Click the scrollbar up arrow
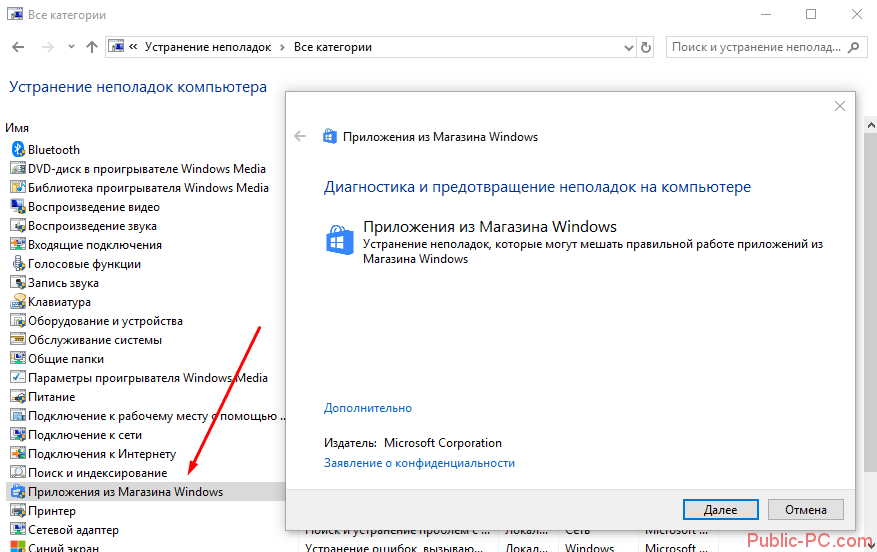 tap(871, 125)
